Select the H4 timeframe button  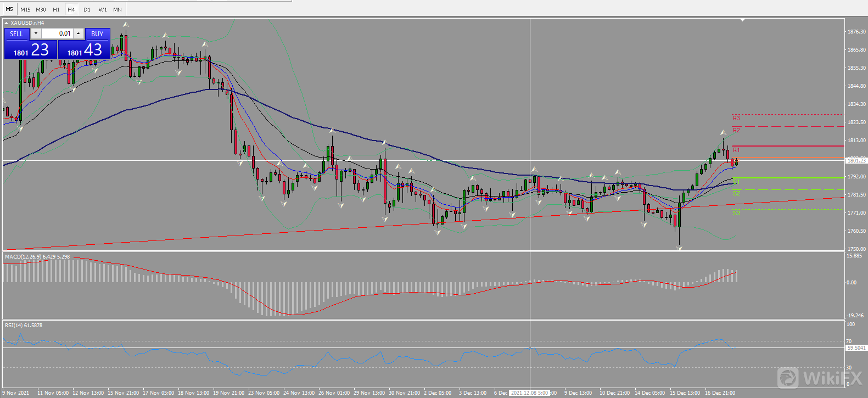(71, 9)
